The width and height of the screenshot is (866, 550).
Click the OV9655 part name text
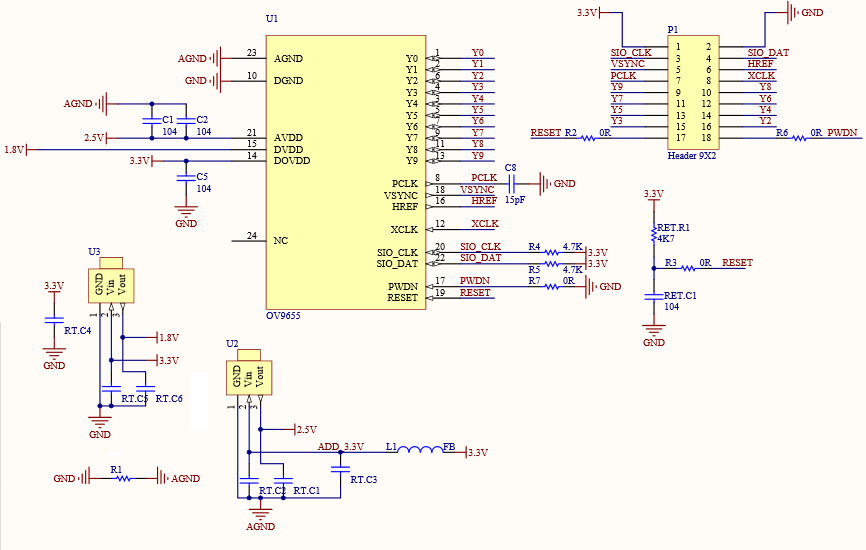click(283, 316)
